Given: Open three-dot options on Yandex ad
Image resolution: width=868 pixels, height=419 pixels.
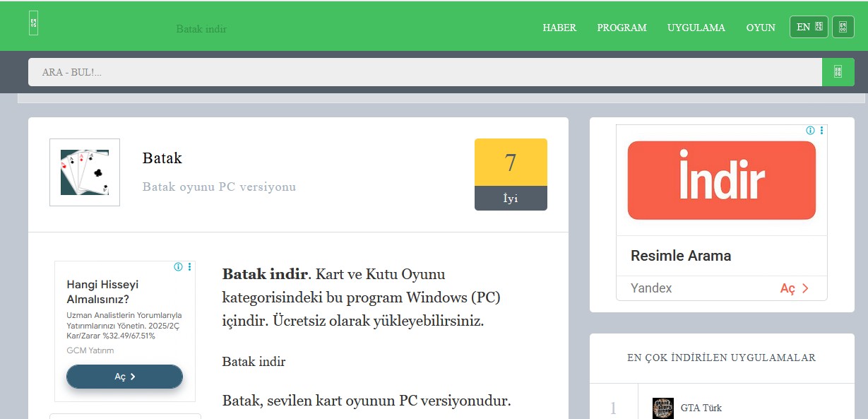Looking at the screenshot, I should pyautogui.click(x=821, y=131).
